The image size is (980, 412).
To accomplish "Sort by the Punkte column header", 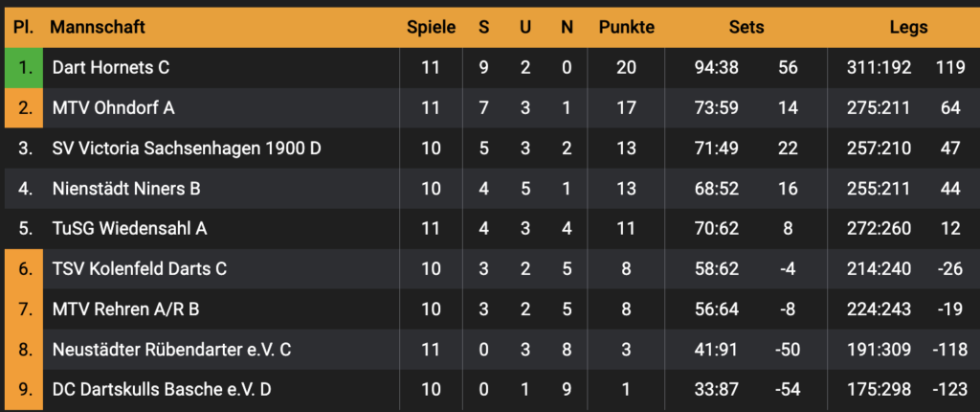I will click(x=627, y=27).
